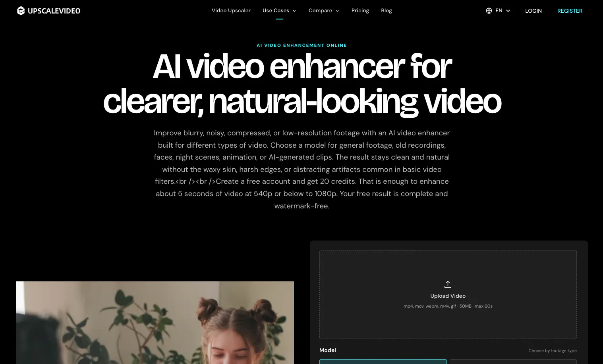Viewport: 603px width, 364px height.
Task: Open the Pricing page
Action: 360,11
